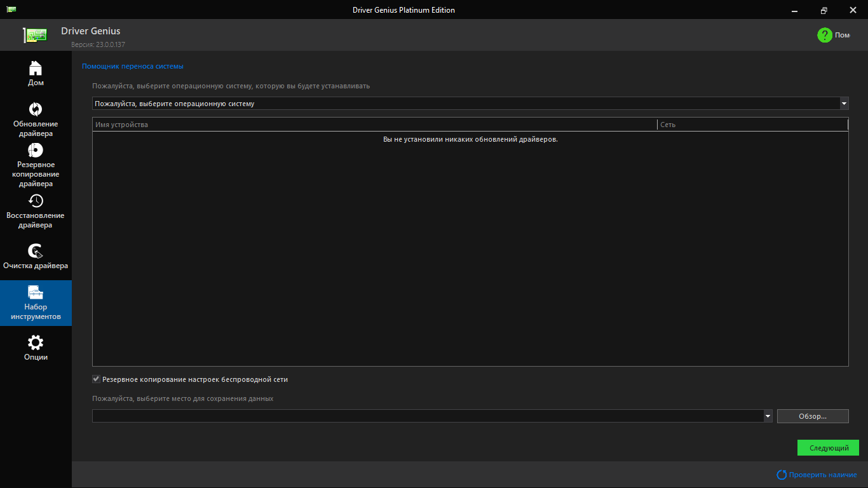Click the 'Пожалуйста, выберите место для сохранения данных' label
868x488 pixels.
click(183, 398)
